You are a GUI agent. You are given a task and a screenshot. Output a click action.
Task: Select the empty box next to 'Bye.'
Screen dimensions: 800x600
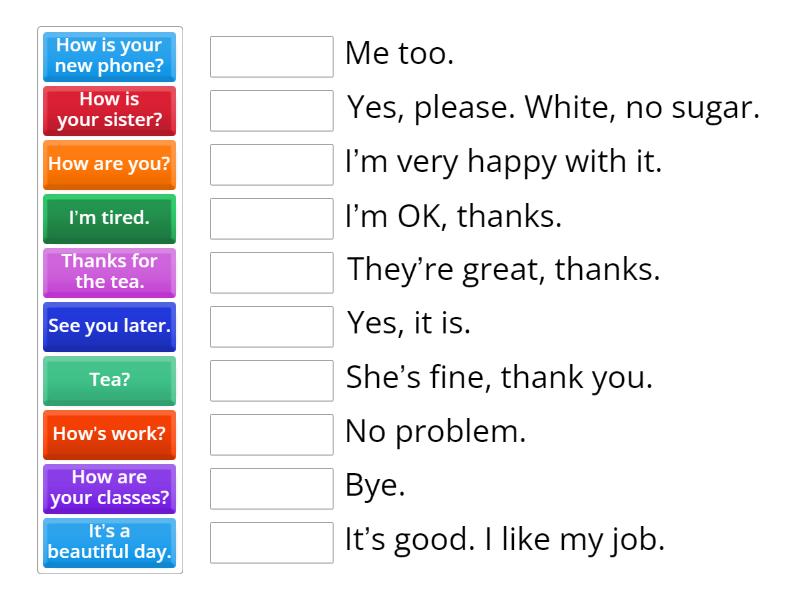272,489
